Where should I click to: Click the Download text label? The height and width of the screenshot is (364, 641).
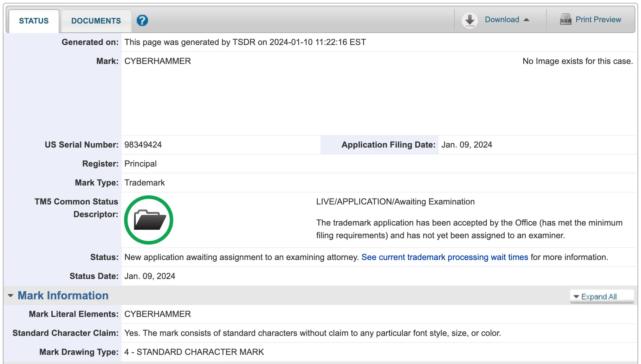click(502, 20)
